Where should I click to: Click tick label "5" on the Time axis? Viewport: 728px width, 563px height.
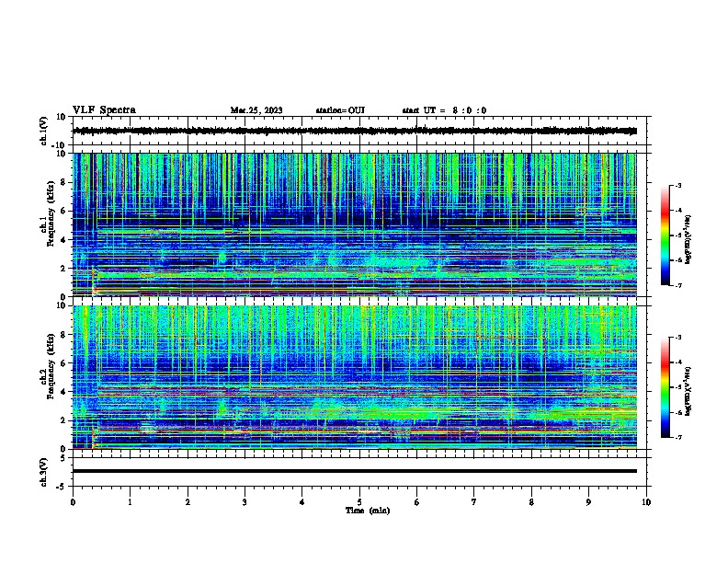pyautogui.click(x=359, y=502)
